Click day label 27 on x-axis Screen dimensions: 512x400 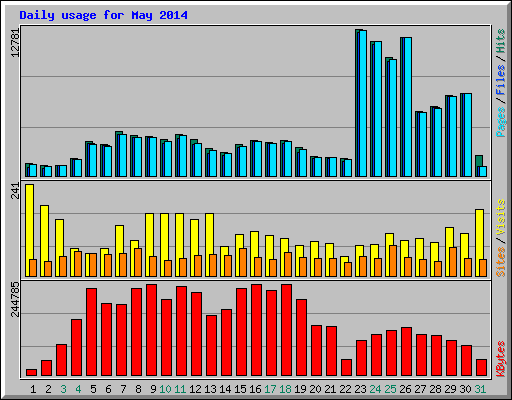point(420,389)
